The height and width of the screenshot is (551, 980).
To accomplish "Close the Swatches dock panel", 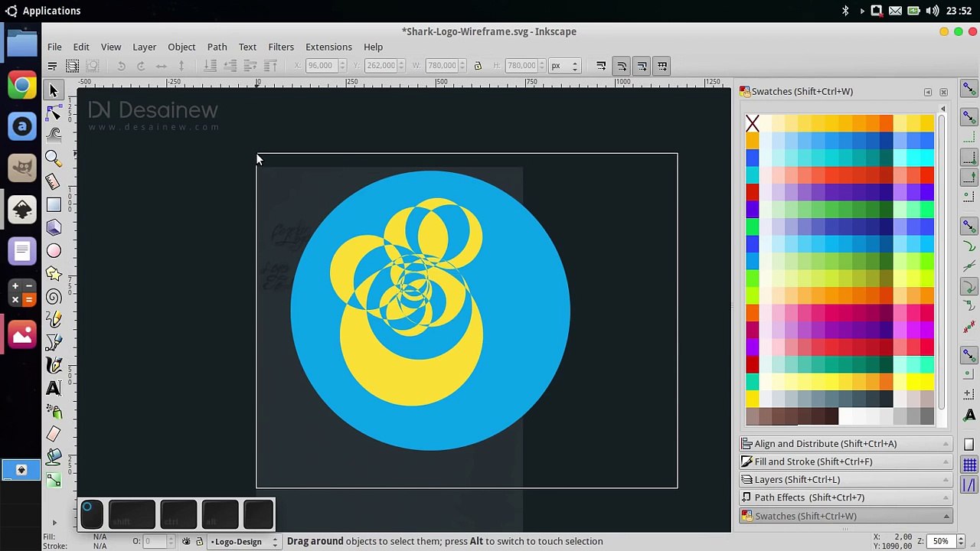I will [x=943, y=92].
